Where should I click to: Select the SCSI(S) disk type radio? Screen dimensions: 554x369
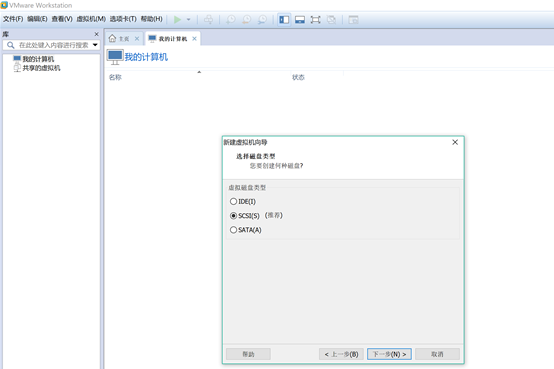pyautogui.click(x=233, y=216)
